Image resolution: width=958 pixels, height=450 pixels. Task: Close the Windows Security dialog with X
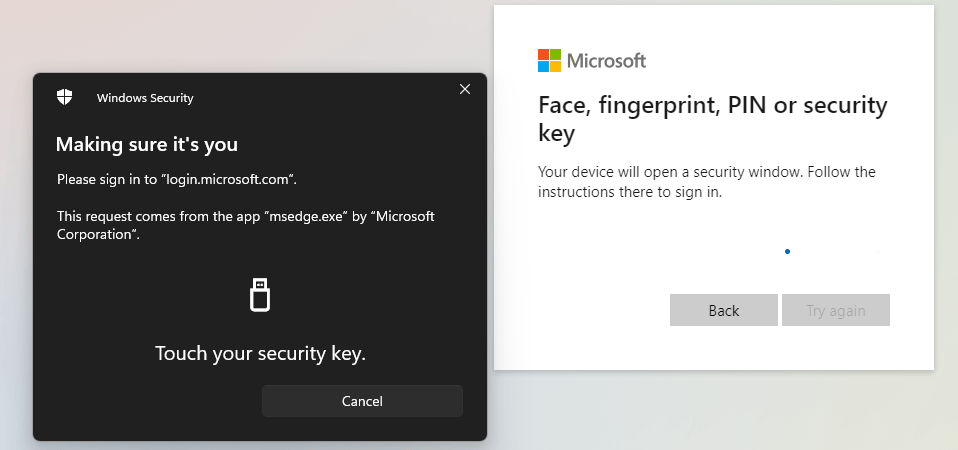coord(464,89)
